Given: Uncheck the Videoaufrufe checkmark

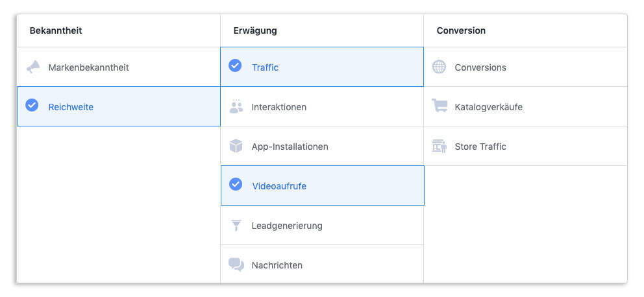Looking at the screenshot, I should click(235, 185).
